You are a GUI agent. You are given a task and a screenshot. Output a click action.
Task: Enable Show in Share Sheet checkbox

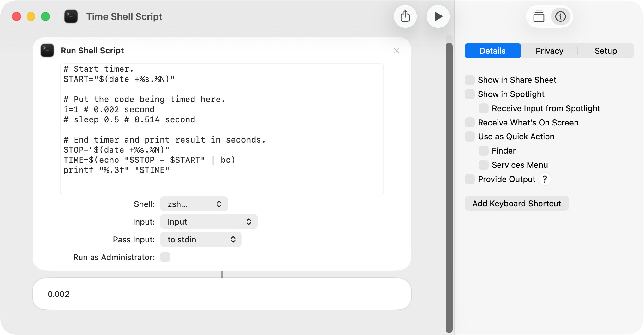pyautogui.click(x=470, y=80)
